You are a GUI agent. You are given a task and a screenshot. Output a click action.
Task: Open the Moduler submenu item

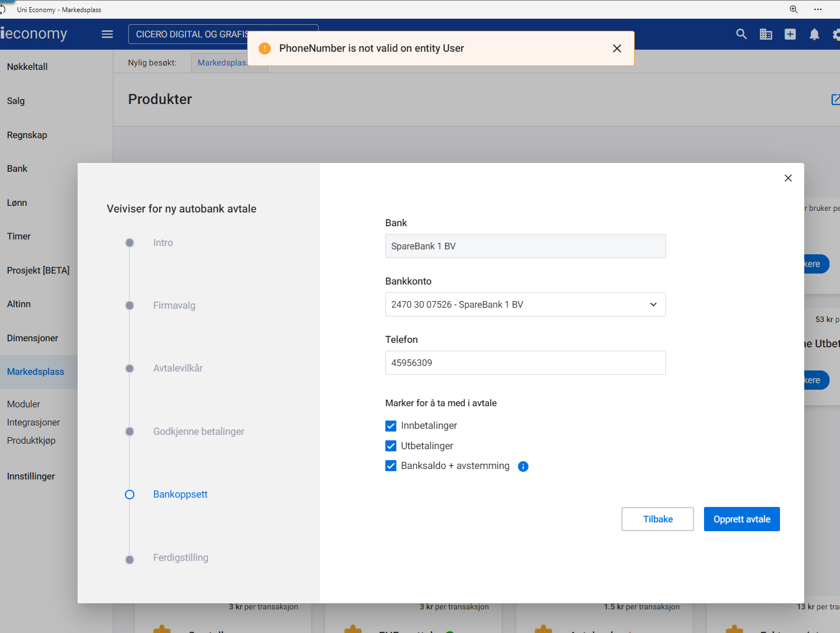click(24, 404)
